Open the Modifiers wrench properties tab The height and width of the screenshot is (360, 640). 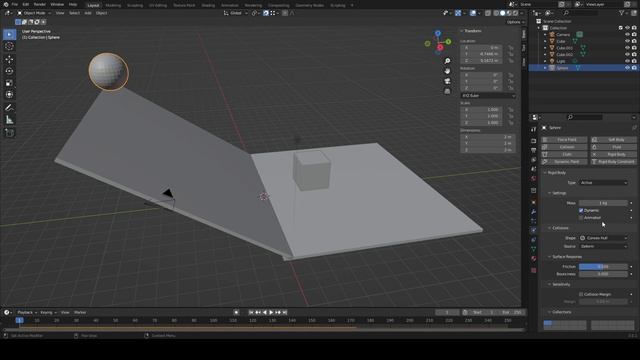[x=533, y=211]
